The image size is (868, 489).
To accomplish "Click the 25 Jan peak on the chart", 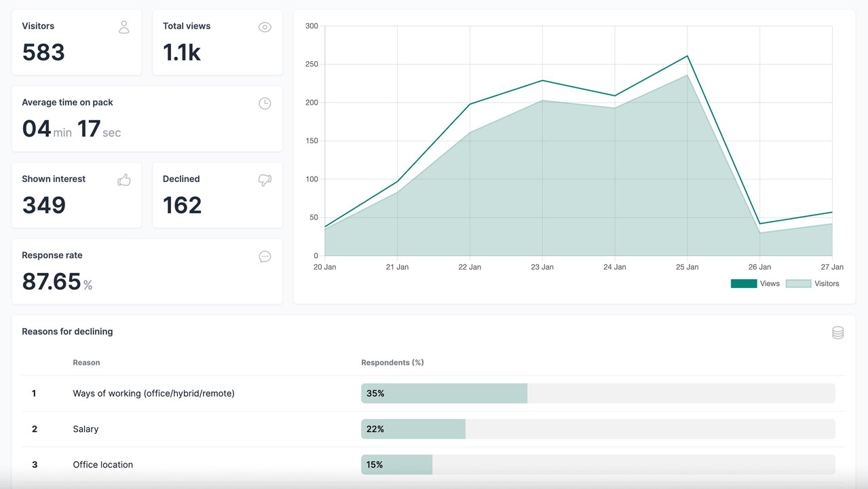I will point(687,56).
